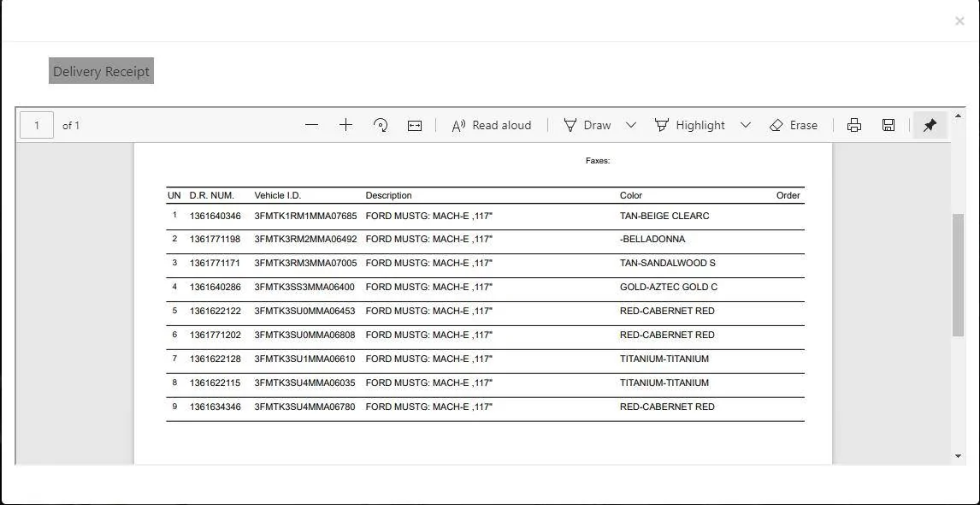This screenshot has height=505, width=980.
Task: Click vehicle ID 3FMTK3SU4MMA06035
Action: coord(304,383)
